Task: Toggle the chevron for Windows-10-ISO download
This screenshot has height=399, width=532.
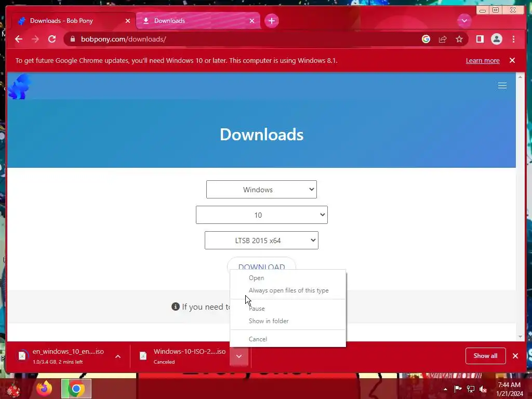Action: [x=239, y=356]
